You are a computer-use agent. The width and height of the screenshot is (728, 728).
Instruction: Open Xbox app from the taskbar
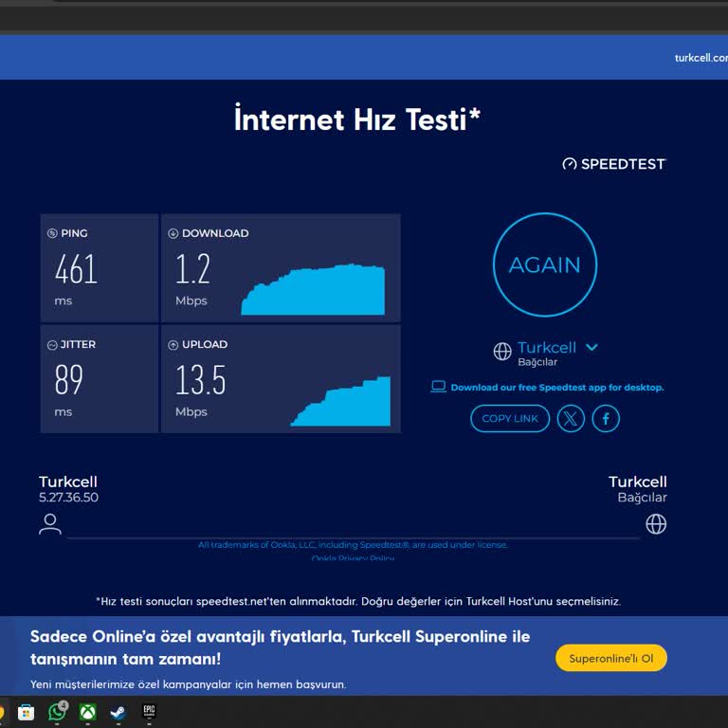(88, 712)
